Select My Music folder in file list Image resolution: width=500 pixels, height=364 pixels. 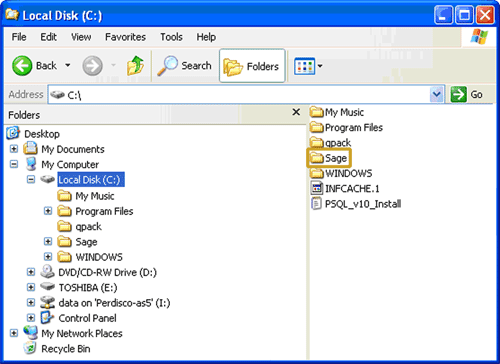click(337, 112)
